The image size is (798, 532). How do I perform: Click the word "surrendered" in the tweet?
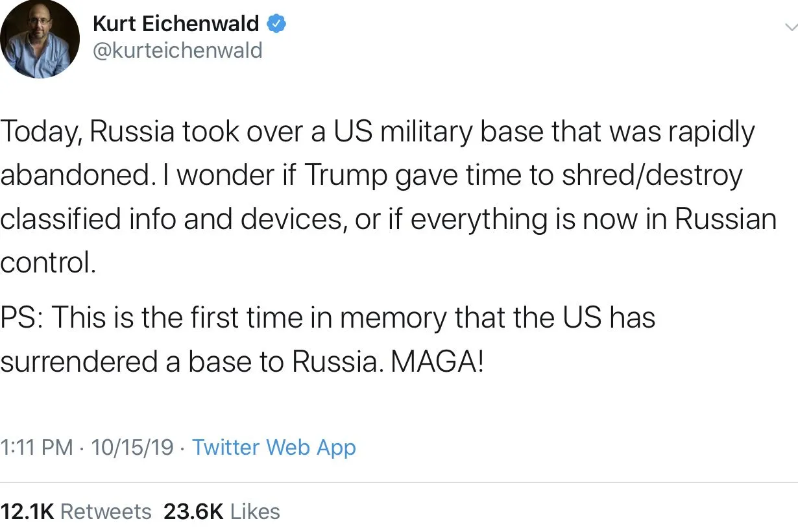(x=79, y=361)
